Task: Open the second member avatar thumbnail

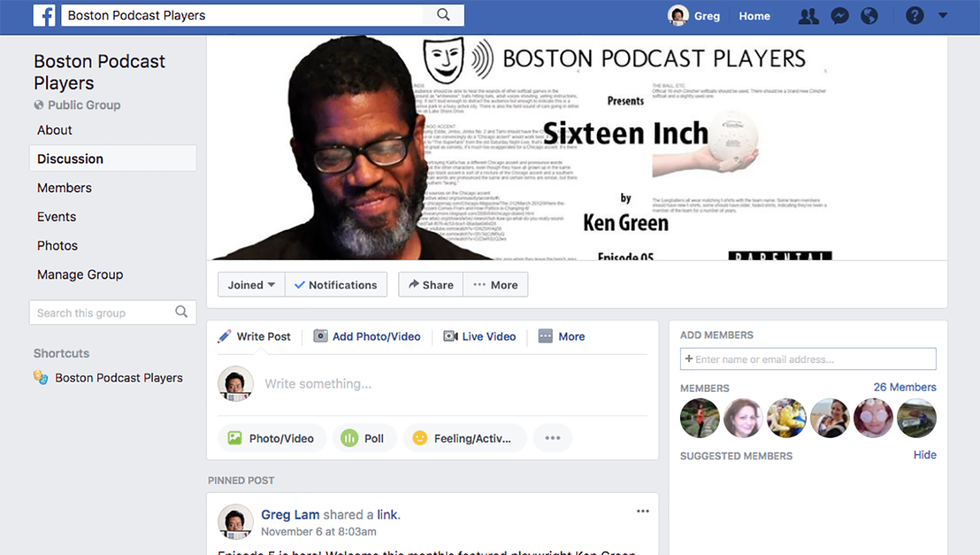Action: [743, 418]
